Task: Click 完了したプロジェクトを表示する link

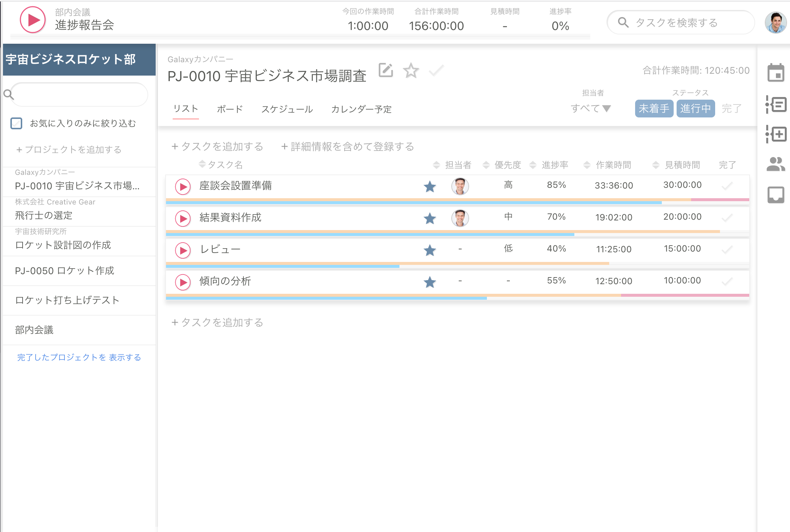Action: tap(79, 358)
